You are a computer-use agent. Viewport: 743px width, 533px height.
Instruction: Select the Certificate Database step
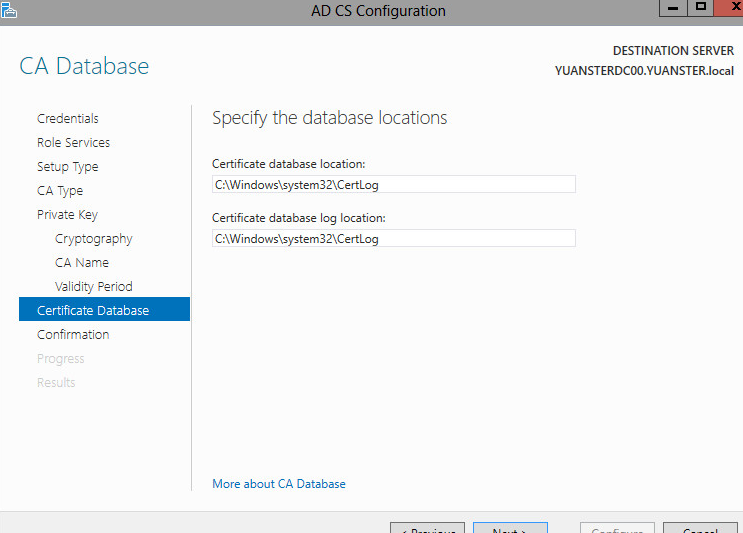(x=104, y=309)
